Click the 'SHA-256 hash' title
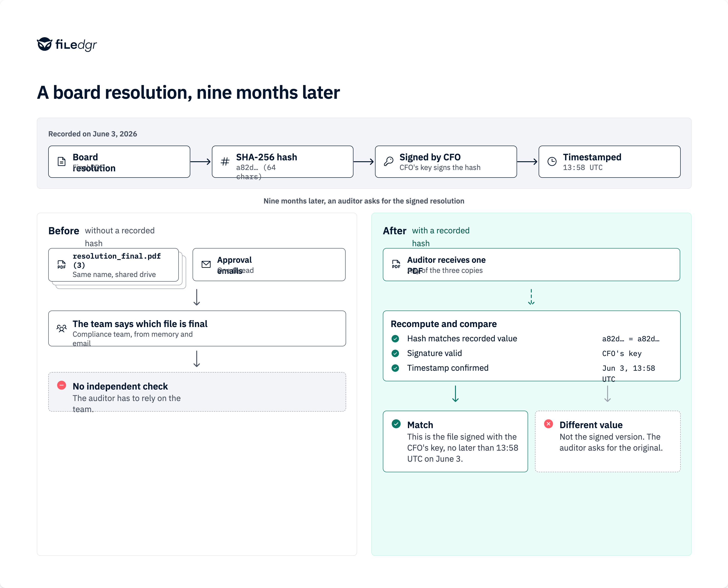This screenshot has width=728, height=588. coord(266,157)
